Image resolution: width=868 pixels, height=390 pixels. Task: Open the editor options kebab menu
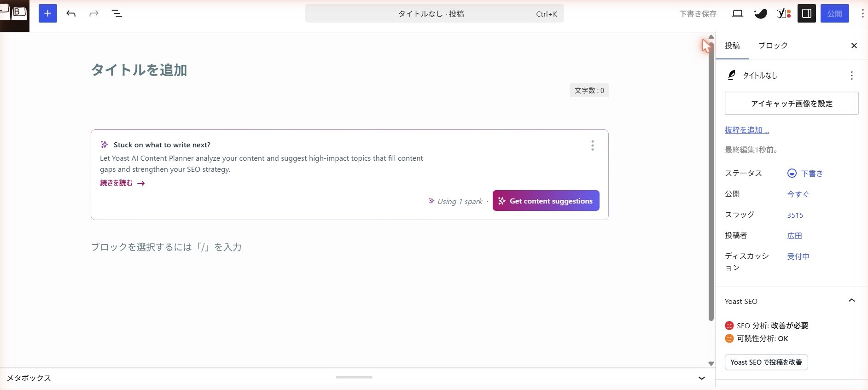(x=862, y=13)
